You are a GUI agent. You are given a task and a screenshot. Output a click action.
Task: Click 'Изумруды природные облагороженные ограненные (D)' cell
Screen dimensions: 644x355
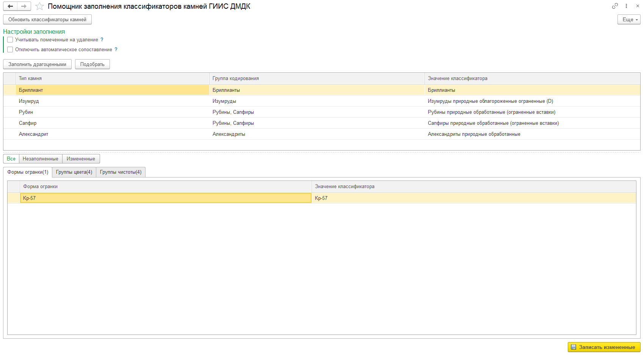click(532, 101)
